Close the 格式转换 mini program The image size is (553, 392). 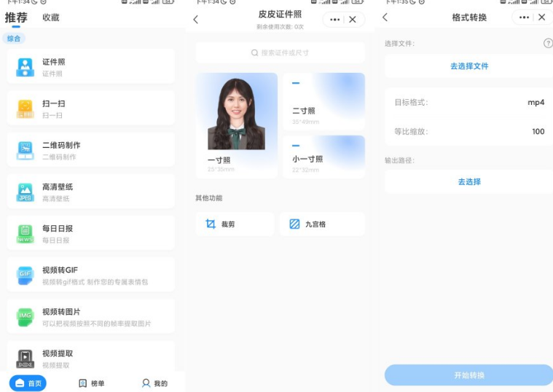pyautogui.click(x=542, y=17)
